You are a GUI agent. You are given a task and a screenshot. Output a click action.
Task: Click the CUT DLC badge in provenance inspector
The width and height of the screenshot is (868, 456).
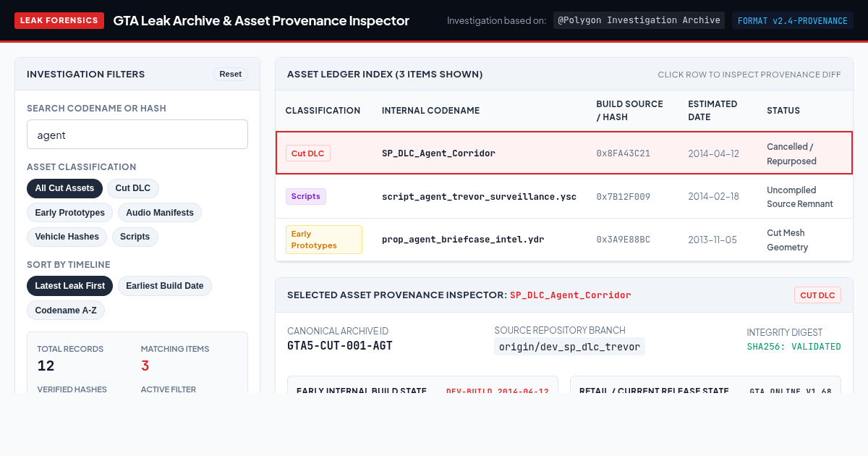(x=817, y=295)
